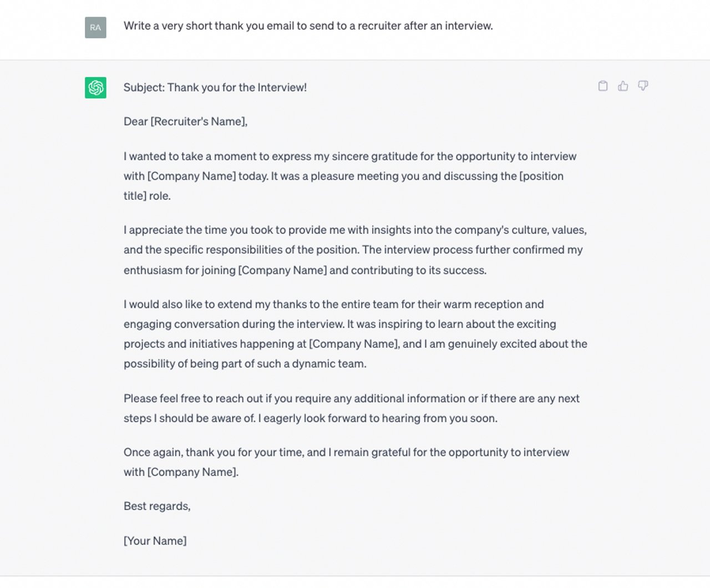This screenshot has width=710, height=588.
Task: Click the RA user avatar
Action: click(95, 27)
